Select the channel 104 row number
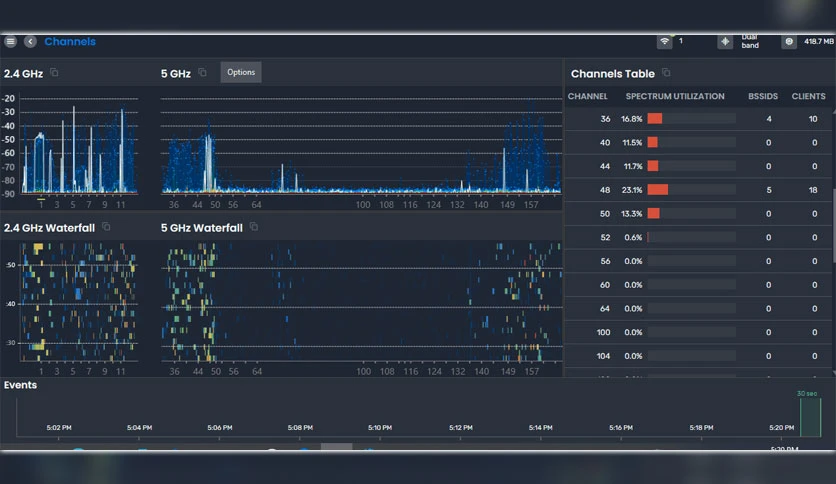 pyautogui.click(x=604, y=356)
